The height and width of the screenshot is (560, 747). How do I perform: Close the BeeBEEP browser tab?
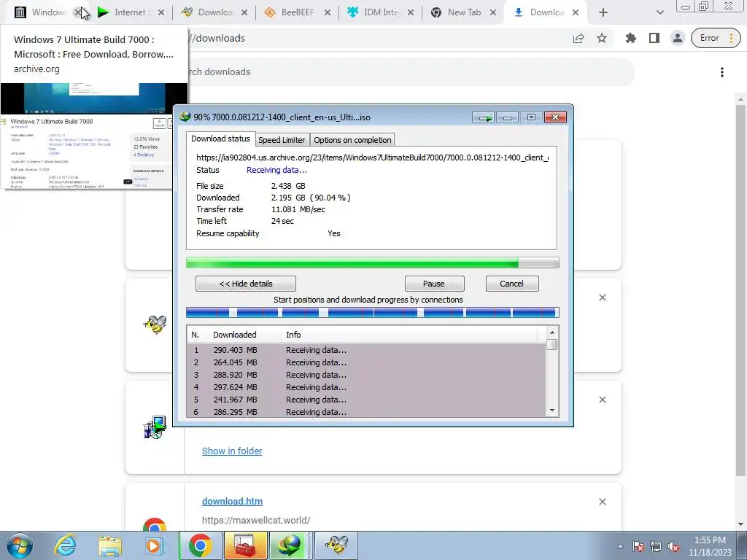click(328, 13)
